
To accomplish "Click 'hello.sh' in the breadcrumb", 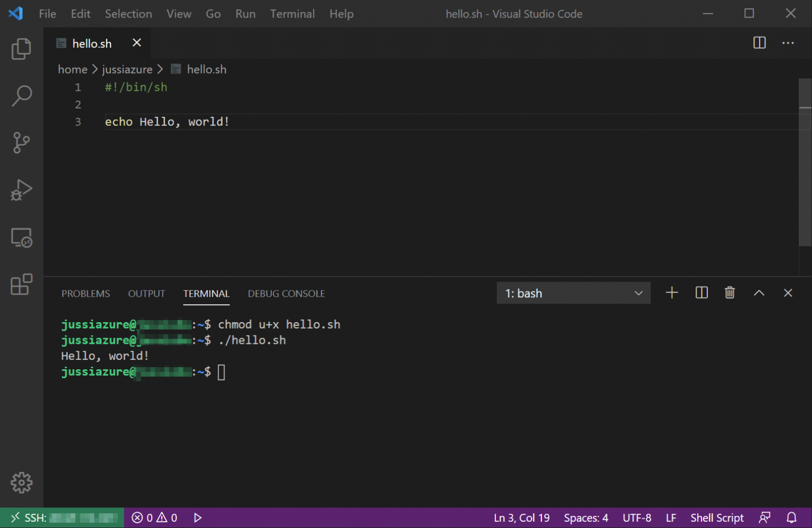I will [206, 69].
